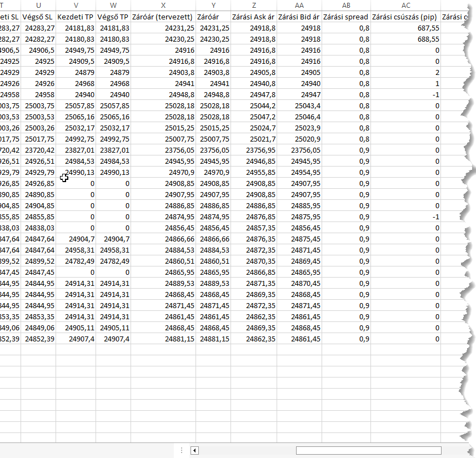This screenshot has width=476, height=458.
Task: Select column W header
Action: (113, 5)
